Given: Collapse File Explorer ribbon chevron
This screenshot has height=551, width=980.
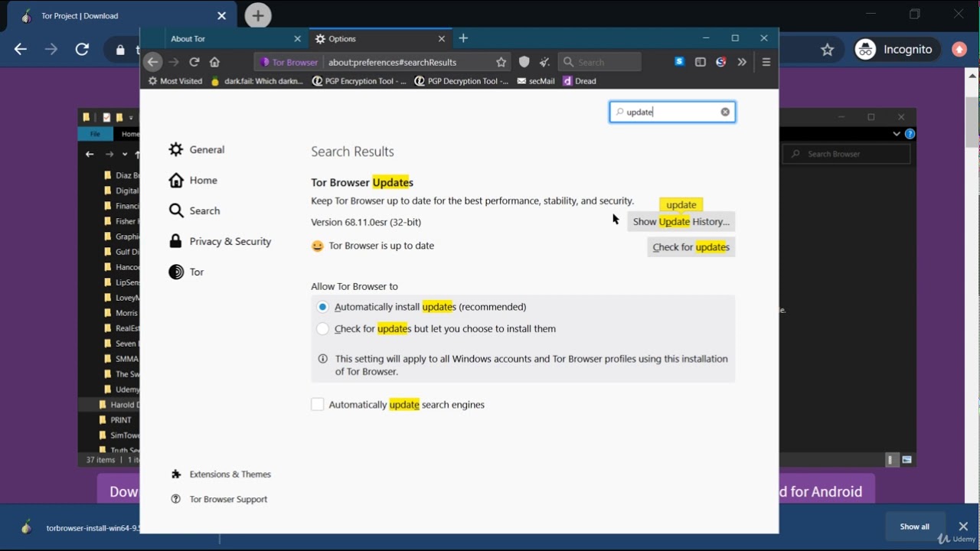Looking at the screenshot, I should (x=897, y=134).
